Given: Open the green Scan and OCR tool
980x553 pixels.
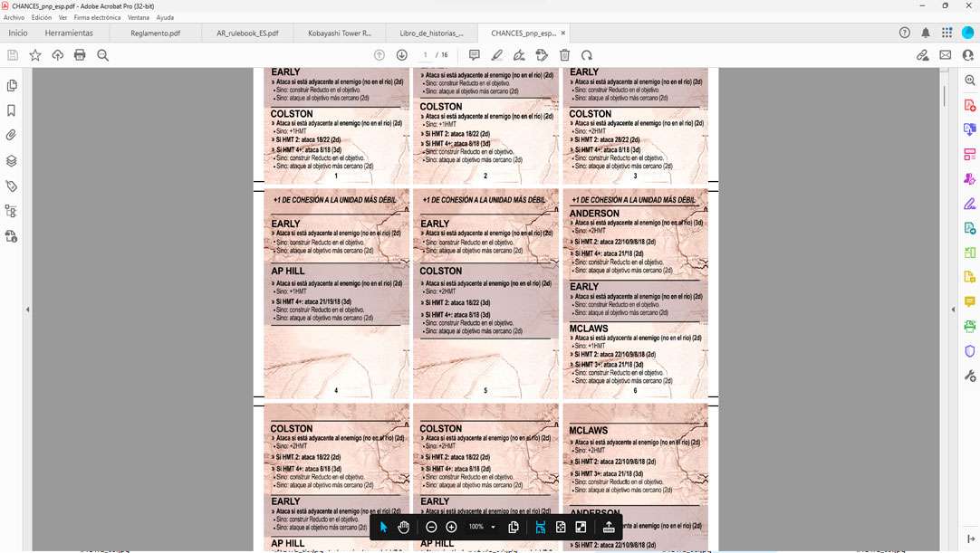Looking at the screenshot, I should (969, 326).
